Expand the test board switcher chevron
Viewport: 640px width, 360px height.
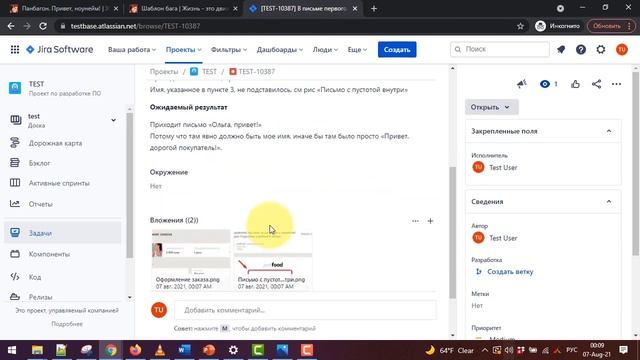113,120
